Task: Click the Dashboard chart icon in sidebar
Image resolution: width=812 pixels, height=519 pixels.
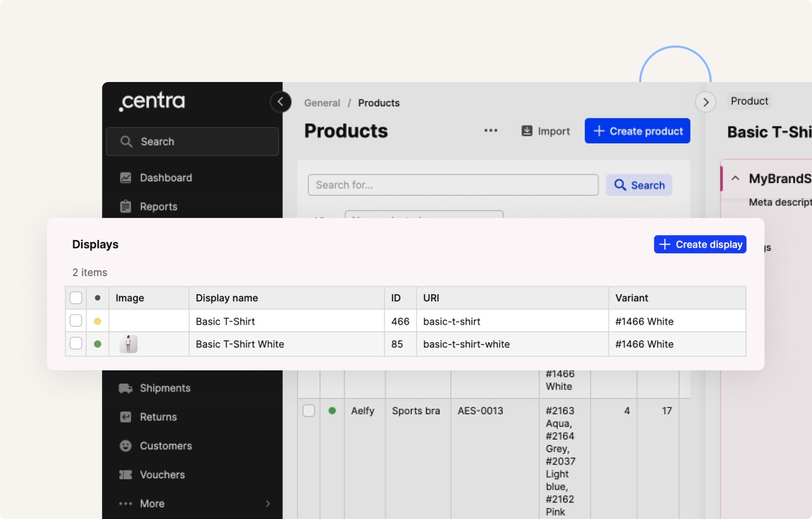Action: (x=125, y=178)
